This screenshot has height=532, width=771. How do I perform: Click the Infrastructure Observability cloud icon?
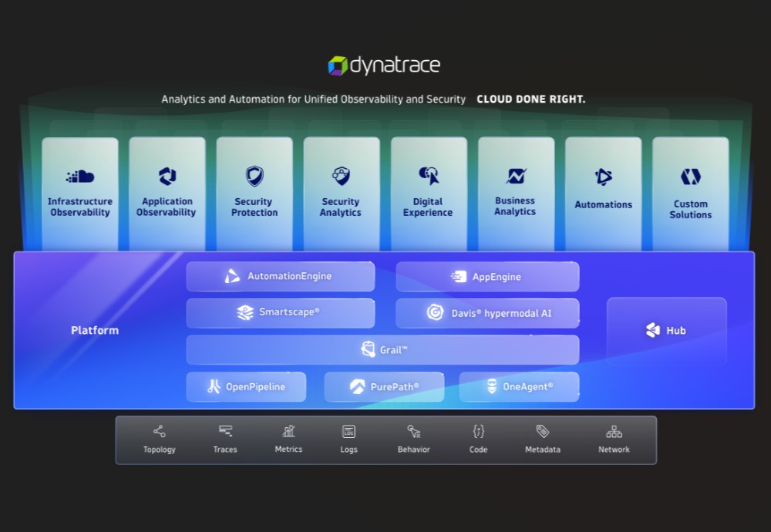pos(80,177)
